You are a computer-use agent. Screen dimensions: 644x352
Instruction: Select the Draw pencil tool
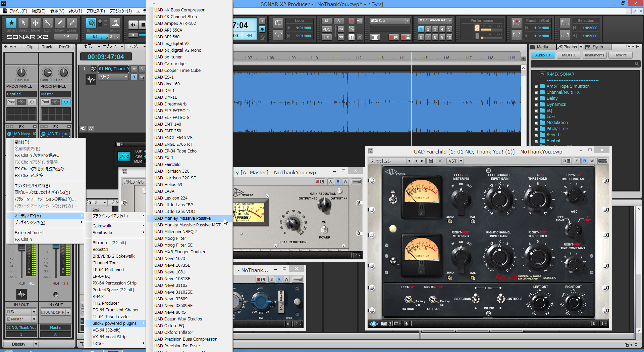59,23
